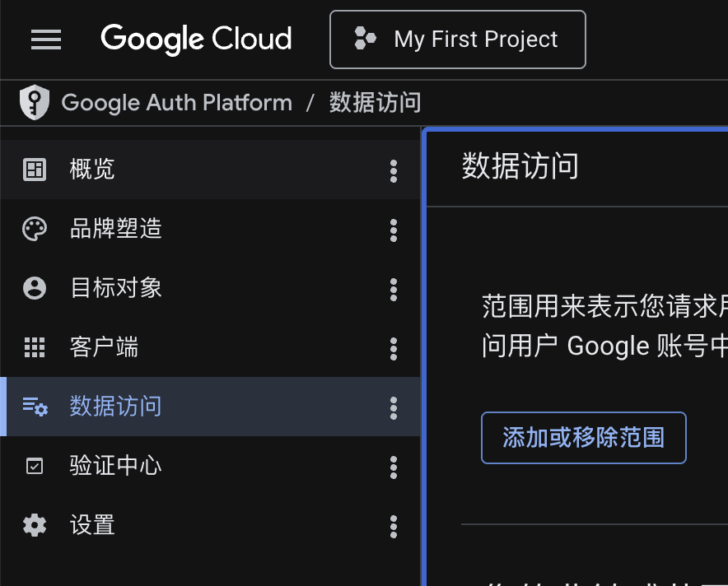The width and height of the screenshot is (728, 586).
Task: Open the overflow menu beside 设置
Action: [394, 526]
